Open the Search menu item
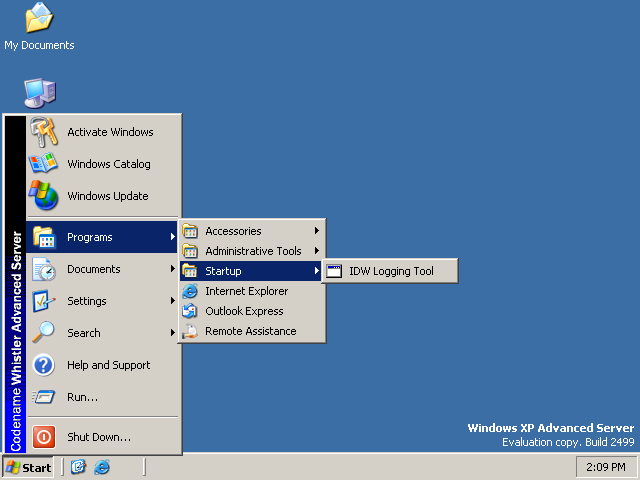 [x=84, y=333]
